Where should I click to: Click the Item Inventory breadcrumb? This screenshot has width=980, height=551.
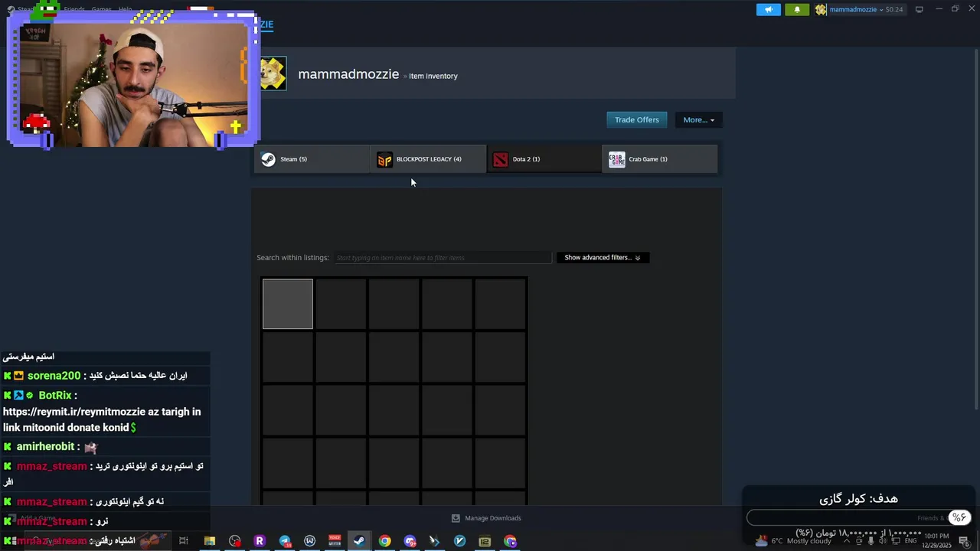click(x=433, y=76)
